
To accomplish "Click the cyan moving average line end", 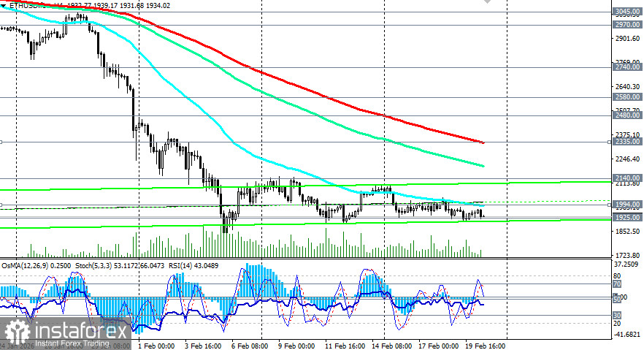I will pos(483,205).
